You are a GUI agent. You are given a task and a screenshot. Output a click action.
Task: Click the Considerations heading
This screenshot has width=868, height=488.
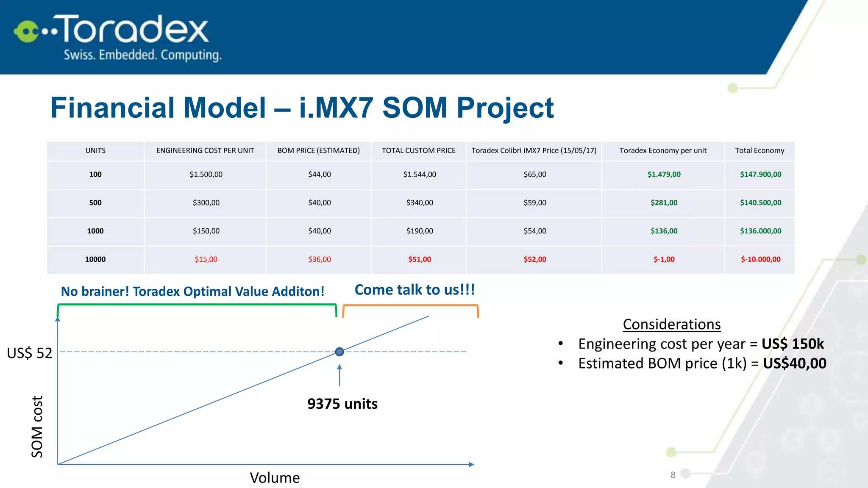pos(671,324)
